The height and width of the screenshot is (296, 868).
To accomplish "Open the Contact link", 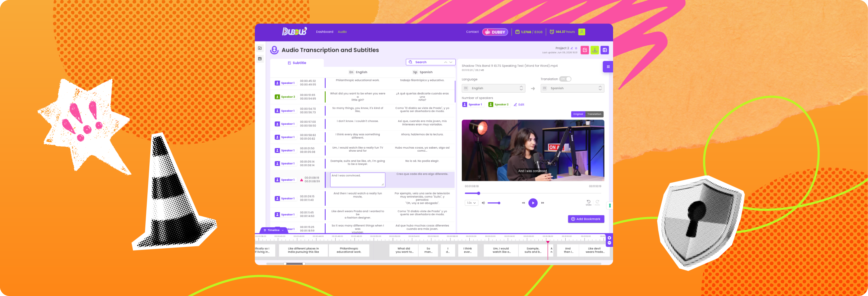I will pos(472,32).
